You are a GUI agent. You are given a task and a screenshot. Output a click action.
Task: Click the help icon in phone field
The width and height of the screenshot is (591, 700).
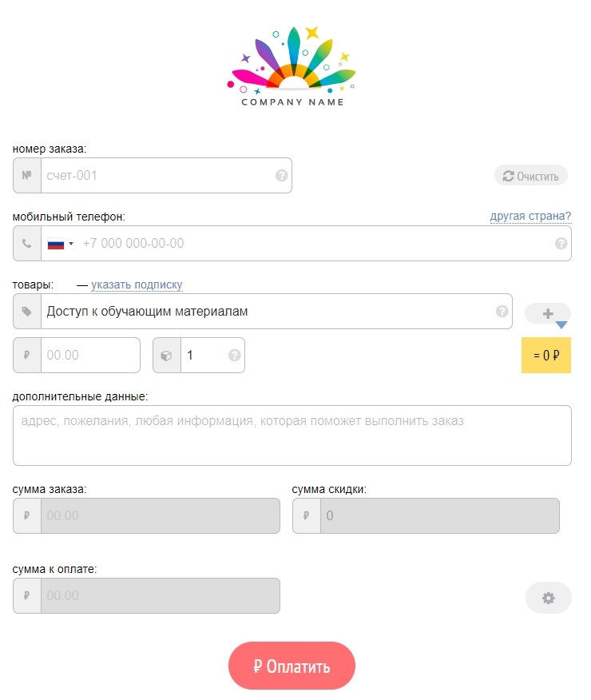(561, 244)
